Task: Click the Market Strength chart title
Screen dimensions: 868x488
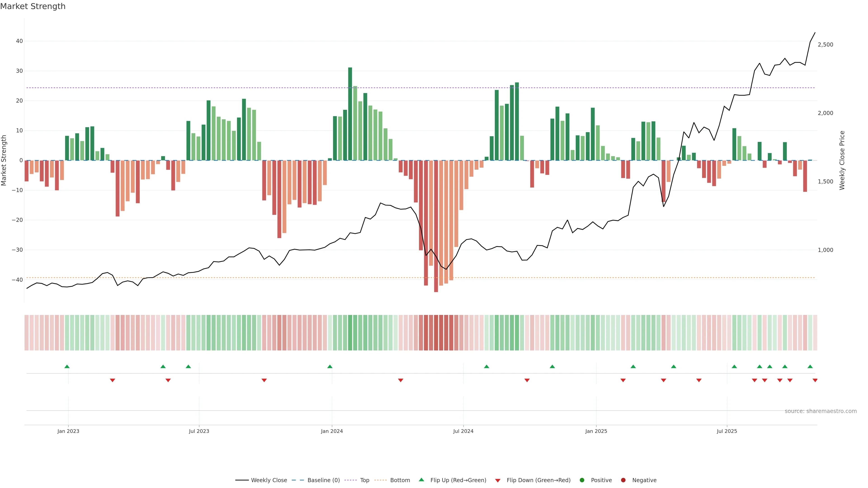Action: tap(33, 6)
